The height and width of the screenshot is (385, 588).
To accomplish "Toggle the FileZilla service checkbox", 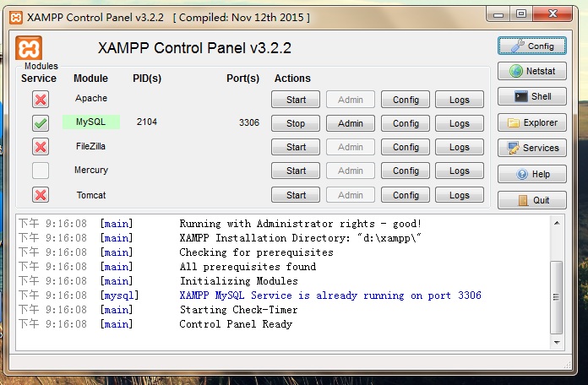I will tap(41, 147).
